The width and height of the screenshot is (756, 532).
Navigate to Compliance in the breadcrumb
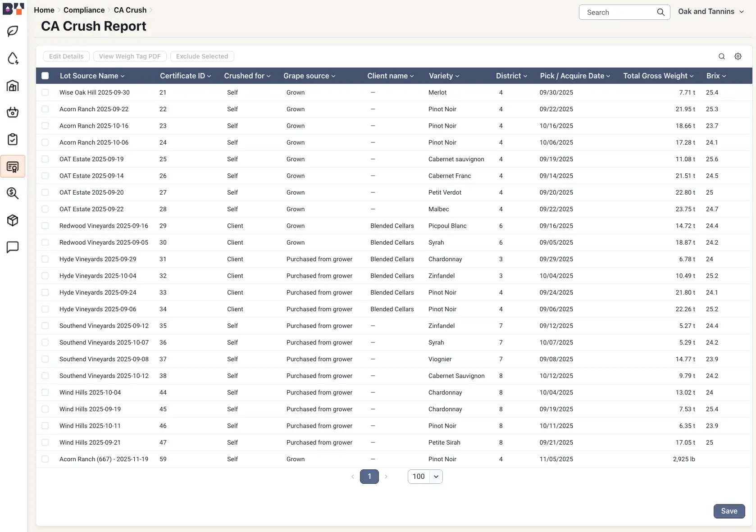tap(84, 10)
